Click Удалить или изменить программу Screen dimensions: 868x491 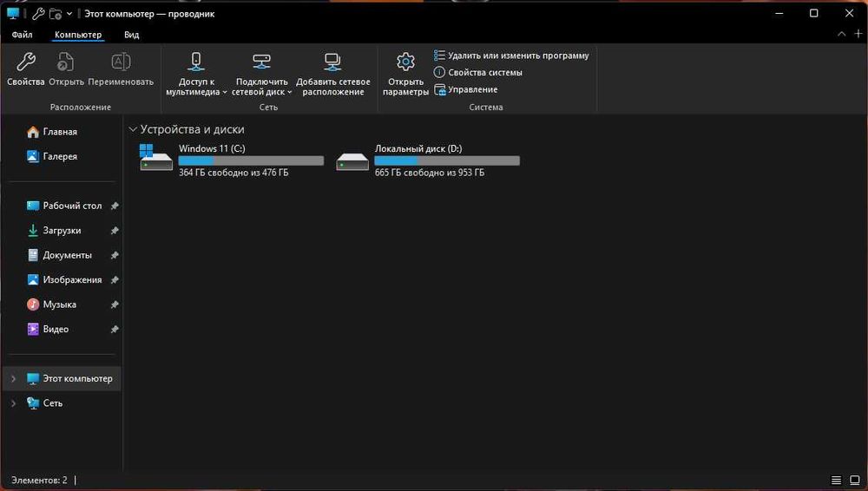[518, 56]
